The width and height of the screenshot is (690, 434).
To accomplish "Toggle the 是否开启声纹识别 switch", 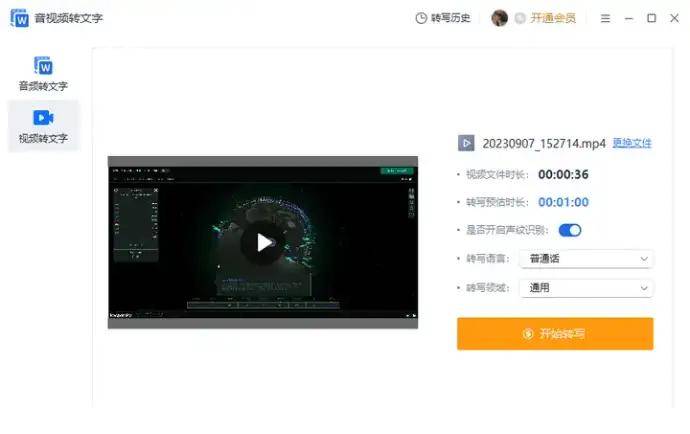I will [x=570, y=230].
